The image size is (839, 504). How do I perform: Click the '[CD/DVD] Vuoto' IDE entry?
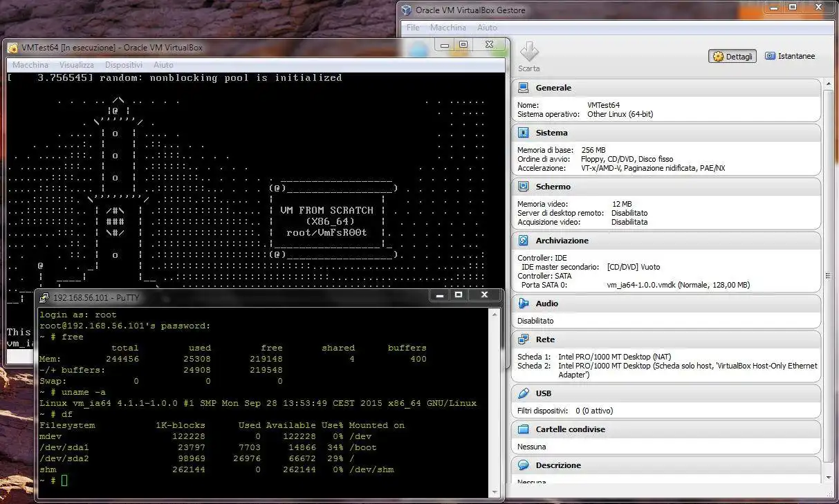(634, 267)
